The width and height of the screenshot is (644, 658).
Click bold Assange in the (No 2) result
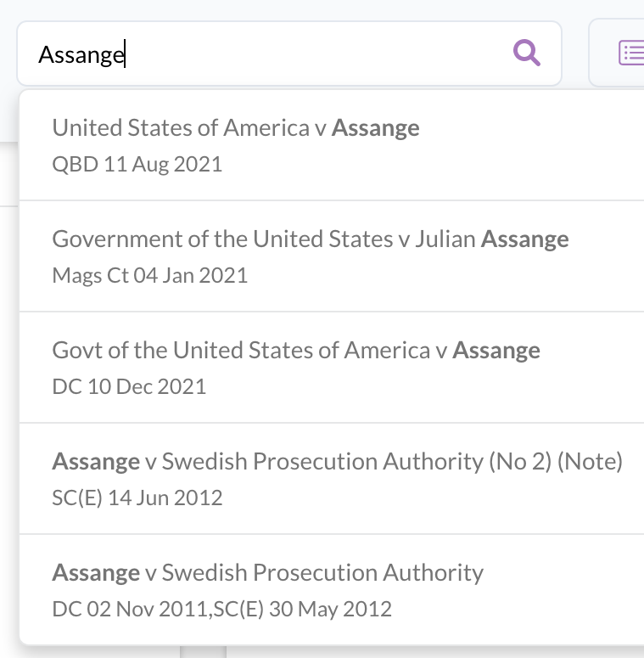(x=96, y=462)
